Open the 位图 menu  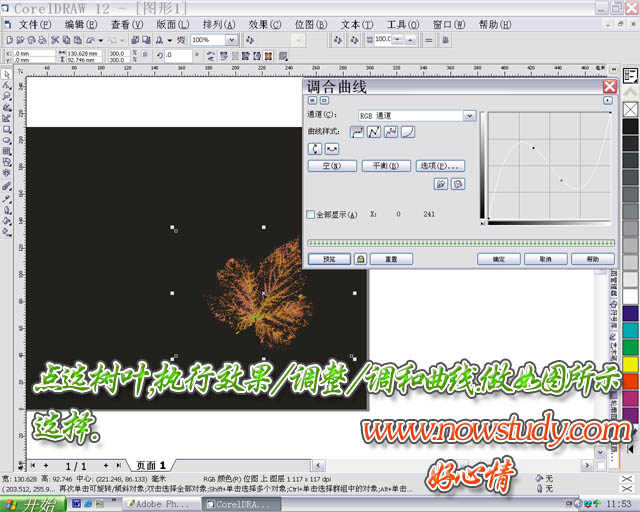tap(311, 24)
